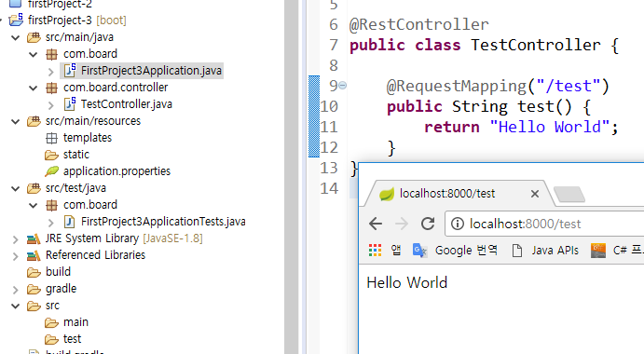Click the test folder icon under src

(x=51, y=340)
